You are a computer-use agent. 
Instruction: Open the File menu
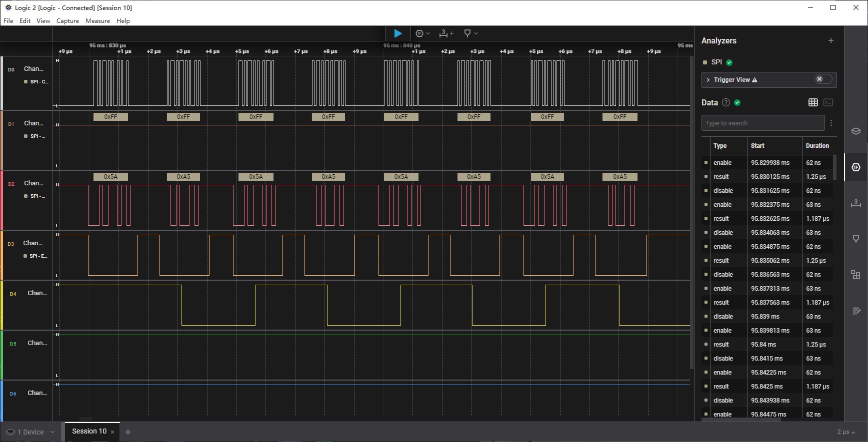8,20
